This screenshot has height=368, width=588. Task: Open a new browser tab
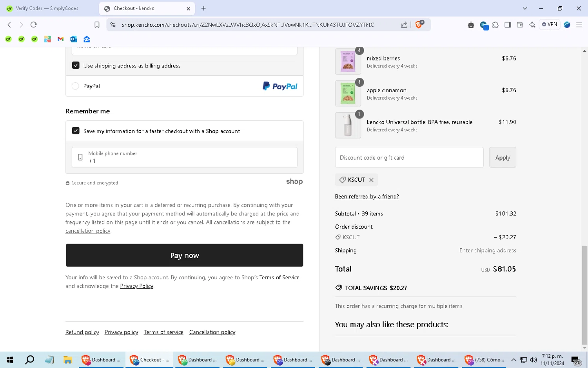point(203,8)
